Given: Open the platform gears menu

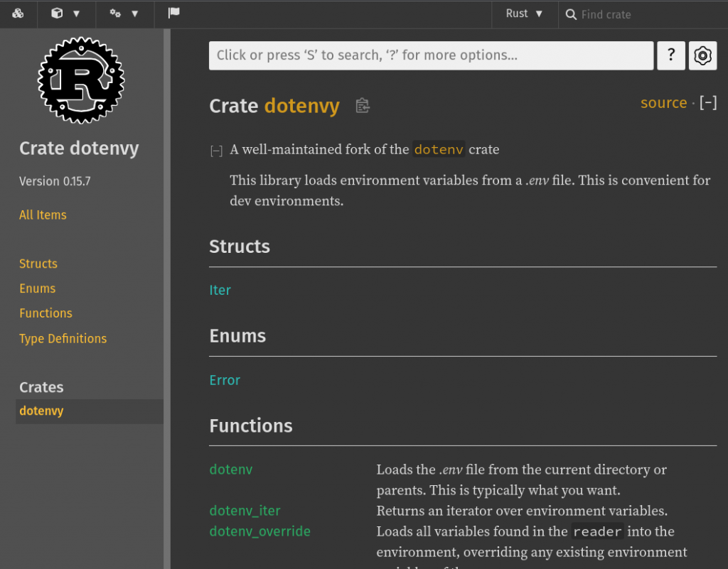Looking at the screenshot, I should pyautogui.click(x=124, y=13).
